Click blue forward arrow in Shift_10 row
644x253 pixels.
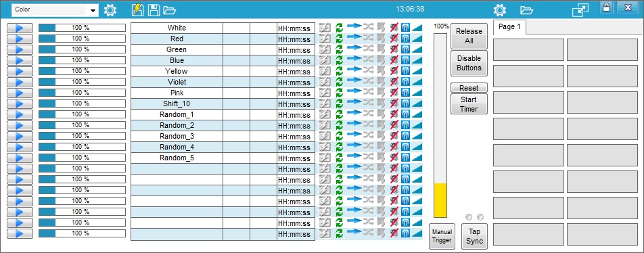(x=354, y=103)
